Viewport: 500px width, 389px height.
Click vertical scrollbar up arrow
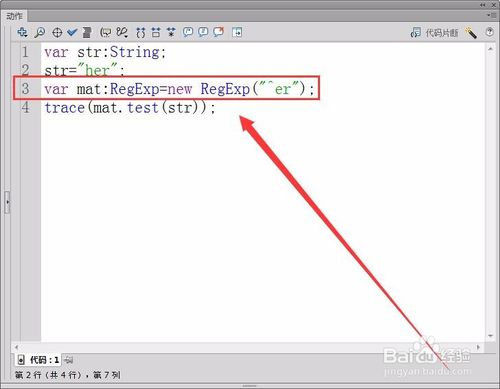pos(490,49)
